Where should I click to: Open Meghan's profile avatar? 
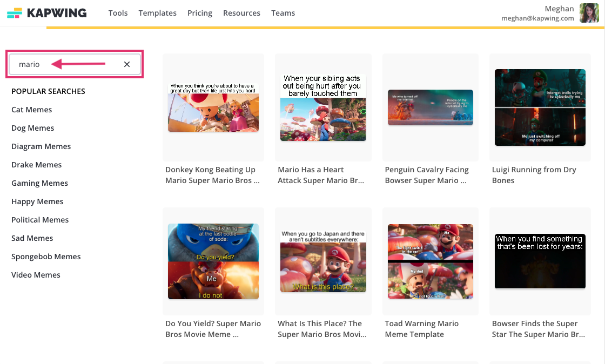(589, 13)
